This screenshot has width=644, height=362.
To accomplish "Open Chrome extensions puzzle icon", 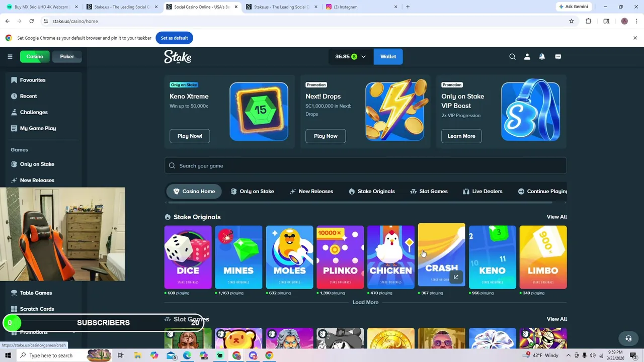I will point(588,21).
